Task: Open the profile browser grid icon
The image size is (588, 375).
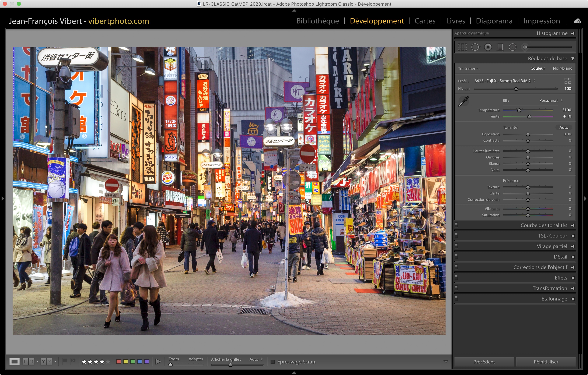Action: point(568,81)
